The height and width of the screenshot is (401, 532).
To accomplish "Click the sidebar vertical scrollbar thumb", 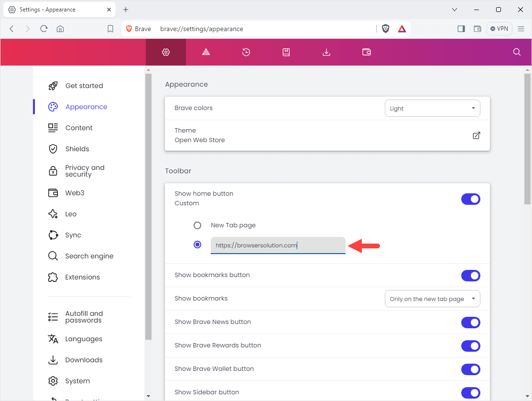I will coord(148,206).
